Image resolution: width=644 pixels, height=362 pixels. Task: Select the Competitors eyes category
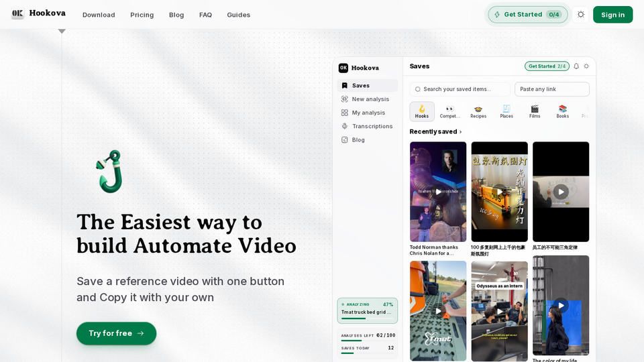tap(450, 111)
